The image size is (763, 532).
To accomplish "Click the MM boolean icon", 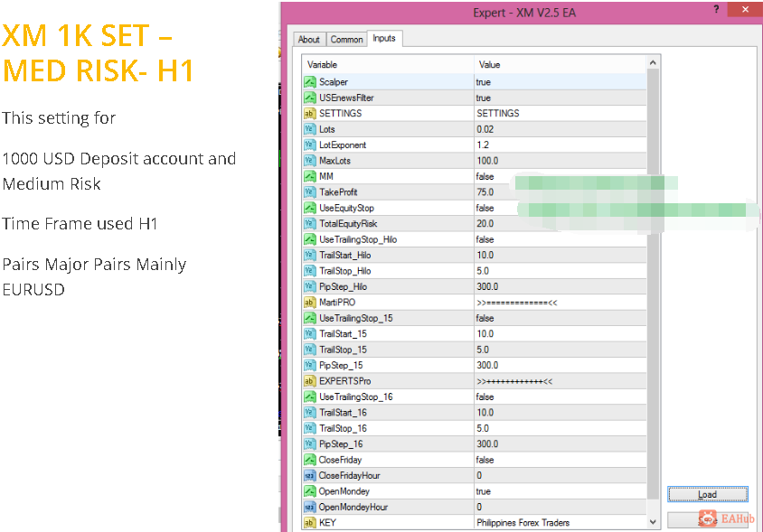I will pyautogui.click(x=309, y=176).
